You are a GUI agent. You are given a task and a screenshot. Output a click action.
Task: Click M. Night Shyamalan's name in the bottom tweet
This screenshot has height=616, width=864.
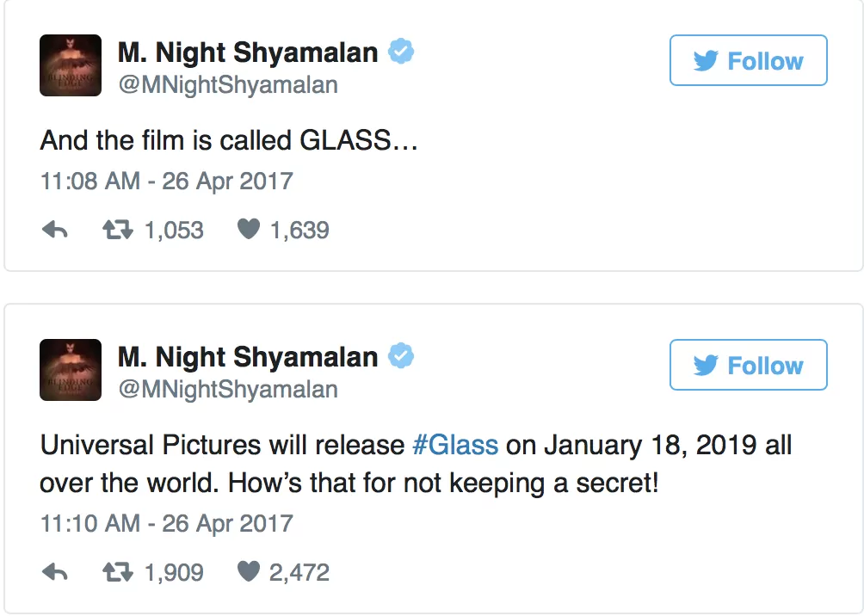coord(248,357)
